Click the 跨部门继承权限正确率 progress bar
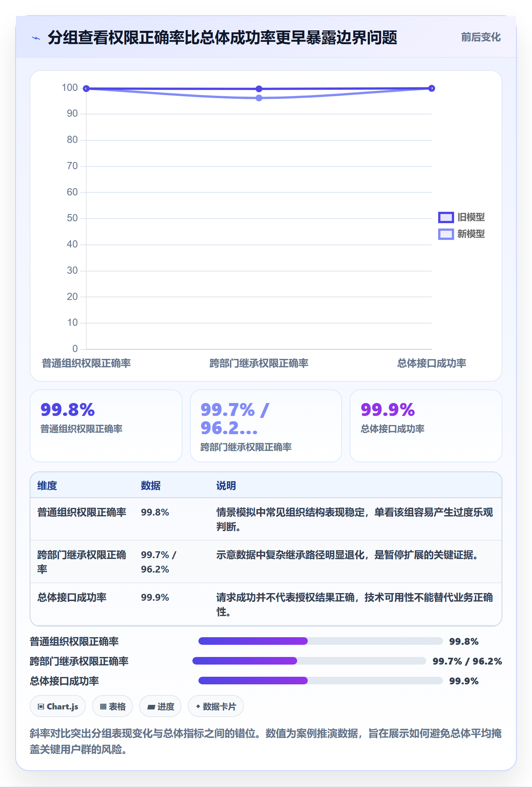 click(309, 661)
